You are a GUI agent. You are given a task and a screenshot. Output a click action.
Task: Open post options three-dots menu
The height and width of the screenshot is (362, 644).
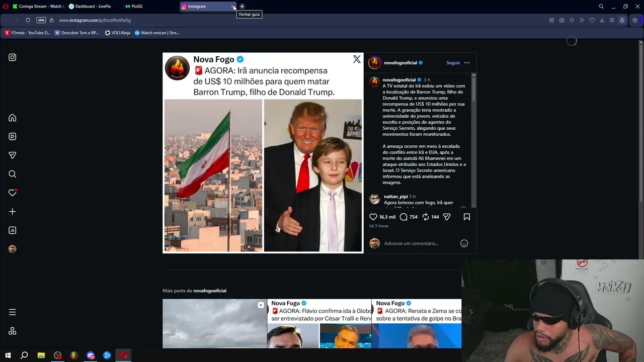[x=467, y=63]
